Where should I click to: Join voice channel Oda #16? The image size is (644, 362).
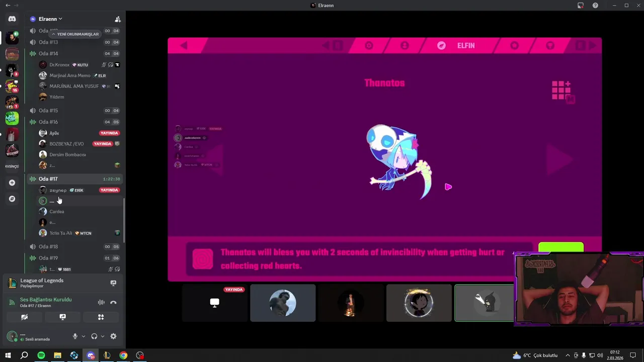[x=74, y=122]
